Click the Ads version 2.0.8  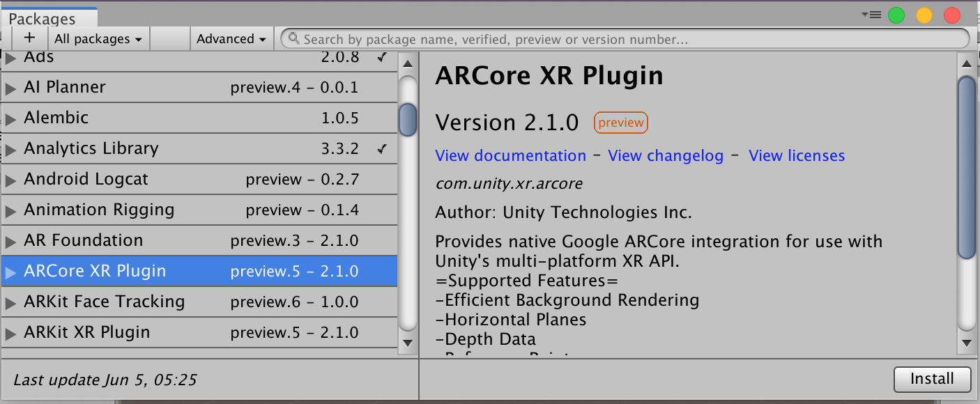[340, 58]
